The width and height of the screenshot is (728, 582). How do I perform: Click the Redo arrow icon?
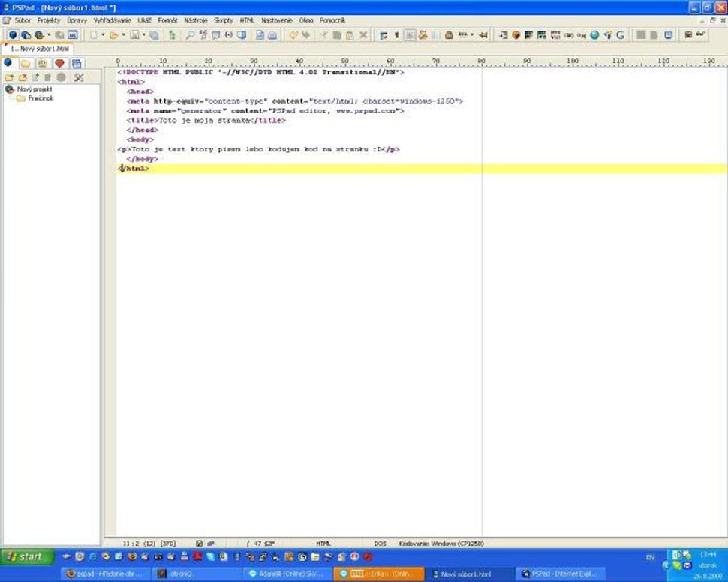click(305, 35)
